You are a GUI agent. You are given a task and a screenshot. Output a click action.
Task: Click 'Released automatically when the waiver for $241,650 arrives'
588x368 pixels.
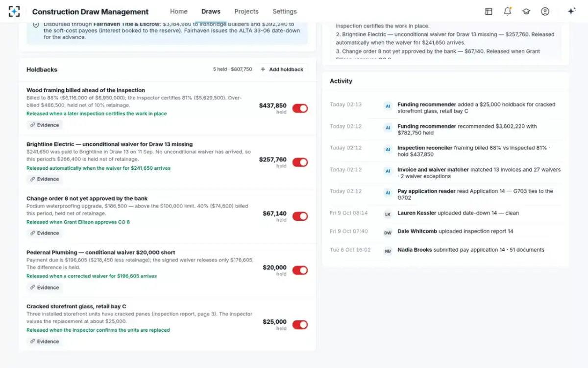[98, 168]
